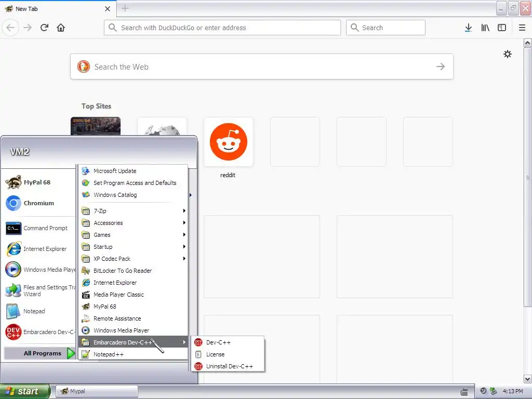Click the DuckDuckGo logo in search box
Image resolution: width=532 pixels, height=399 pixels.
(84, 66)
